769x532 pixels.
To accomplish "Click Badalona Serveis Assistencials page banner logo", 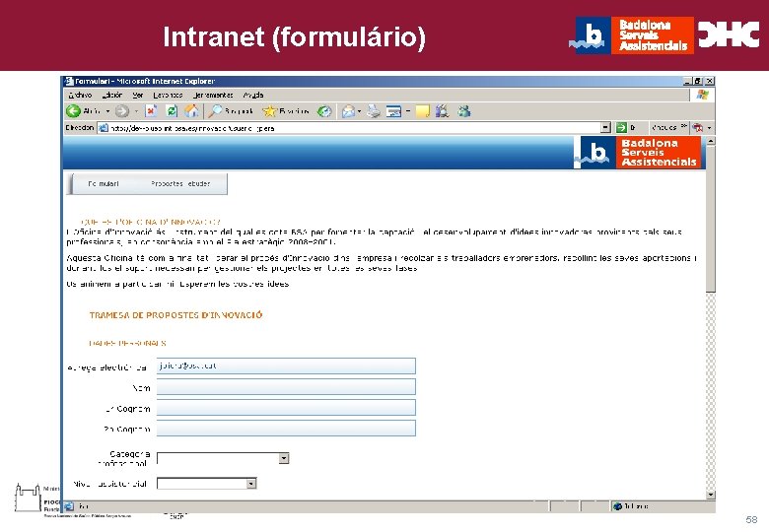I will point(638,153).
